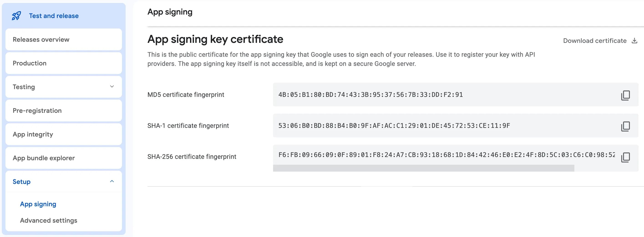Viewport: 644px width, 237px height.
Task: Select App signing in the sidebar
Action: pyautogui.click(x=38, y=204)
